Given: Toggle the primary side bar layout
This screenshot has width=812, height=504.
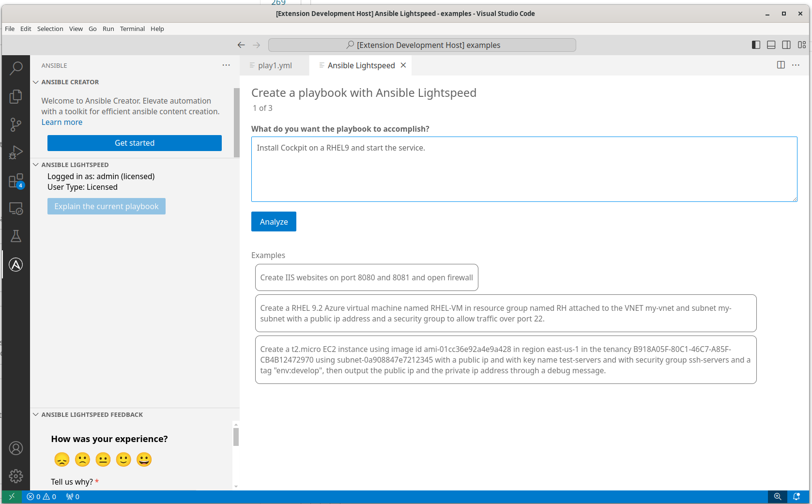Looking at the screenshot, I should pos(756,45).
